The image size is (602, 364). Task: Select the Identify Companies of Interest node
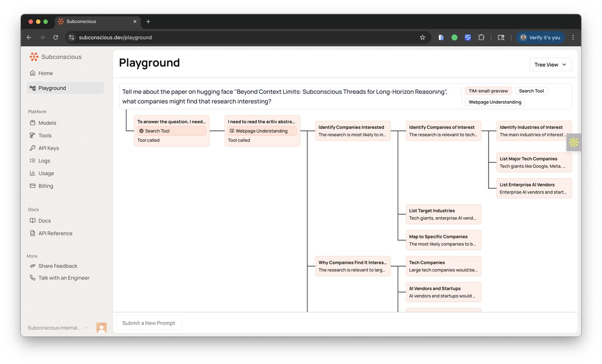pyautogui.click(x=443, y=131)
